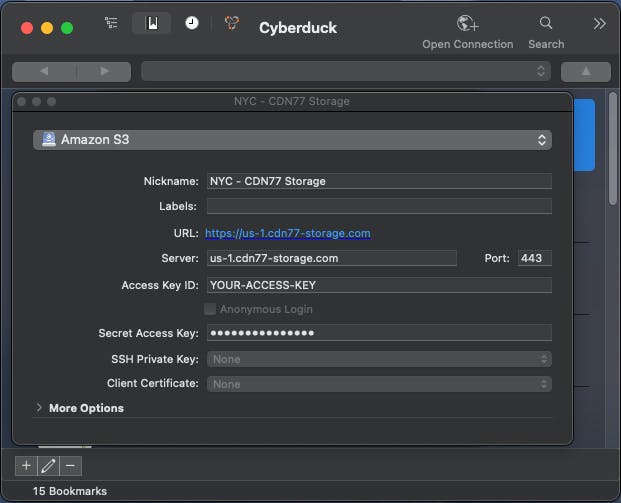Add a new bookmark with plus button

point(26,465)
